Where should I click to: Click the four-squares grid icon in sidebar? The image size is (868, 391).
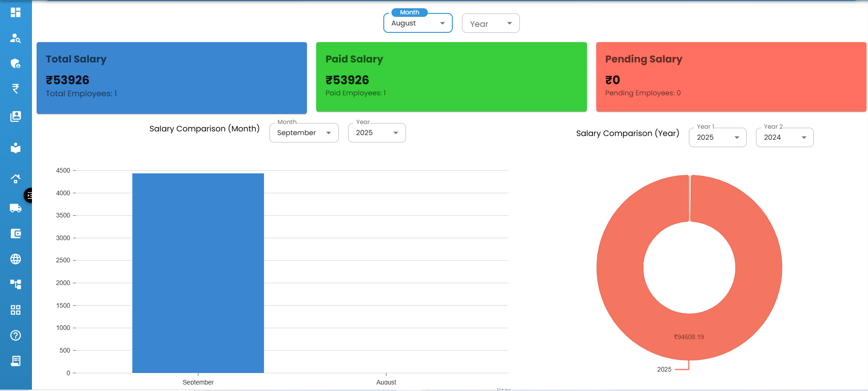pyautogui.click(x=16, y=310)
